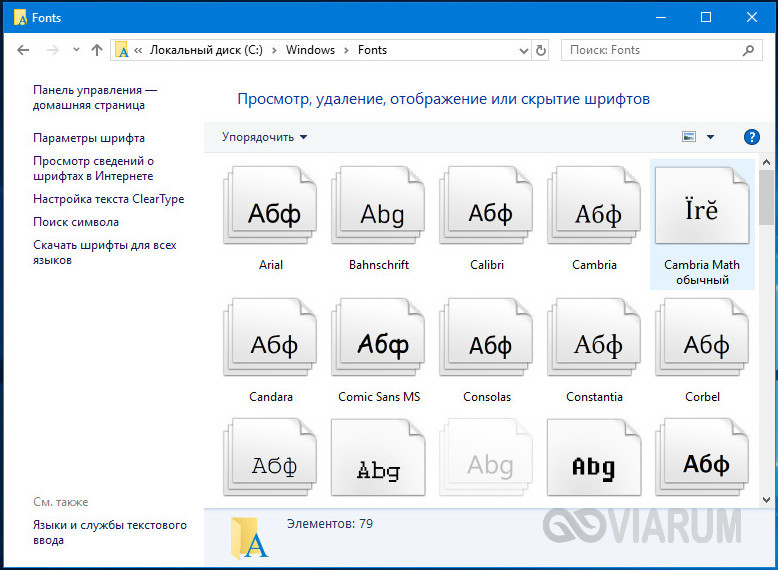778x570 pixels.
Task: Show hidden breadcrumb locations via double chevron
Action: pyautogui.click(x=138, y=50)
